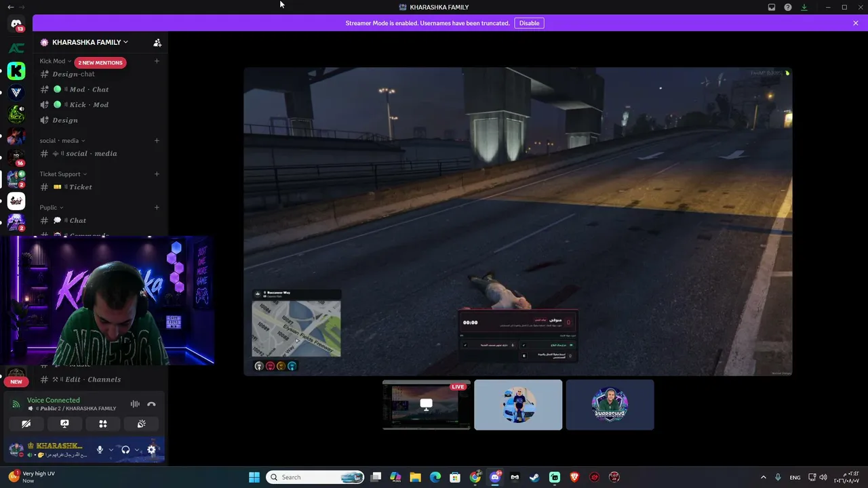Switch the ENG input language indicator
This screenshot has height=488, width=868.
(x=795, y=477)
